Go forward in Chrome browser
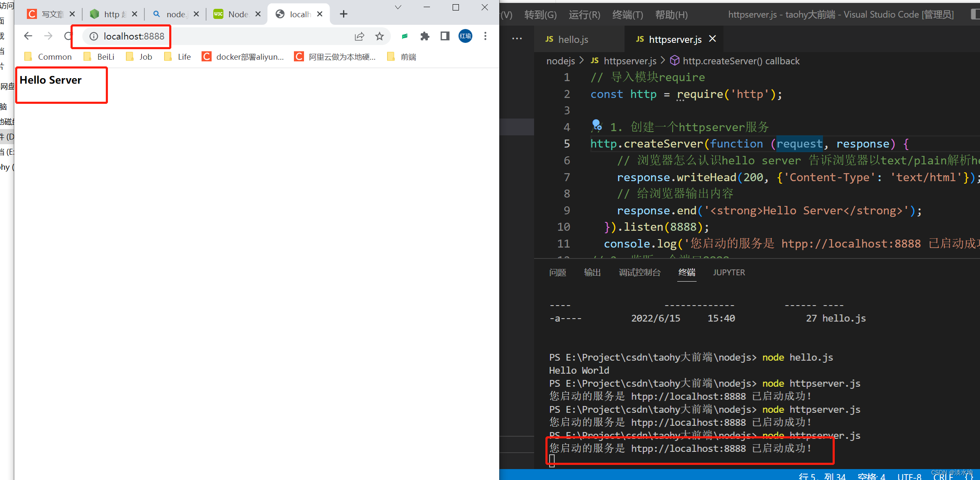This screenshot has height=480, width=980. (48, 36)
